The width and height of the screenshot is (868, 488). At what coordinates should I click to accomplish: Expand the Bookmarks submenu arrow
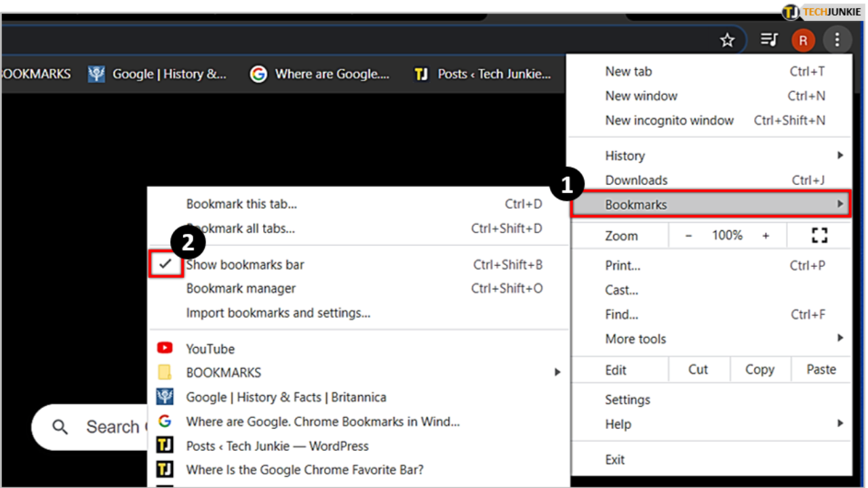[841, 204]
